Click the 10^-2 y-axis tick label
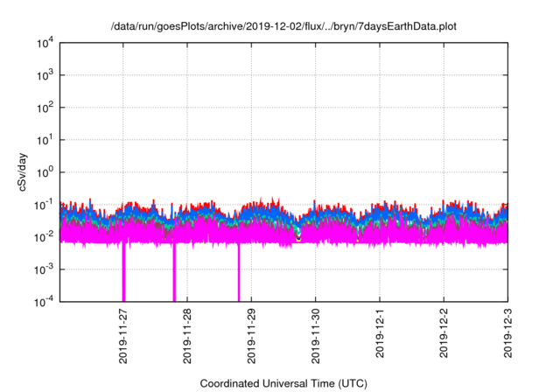 tap(44, 236)
